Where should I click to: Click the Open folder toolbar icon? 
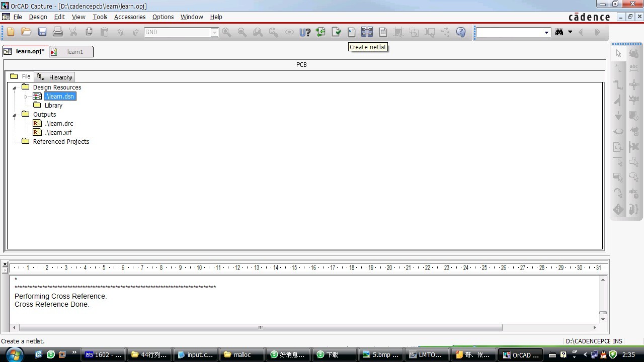point(26,32)
